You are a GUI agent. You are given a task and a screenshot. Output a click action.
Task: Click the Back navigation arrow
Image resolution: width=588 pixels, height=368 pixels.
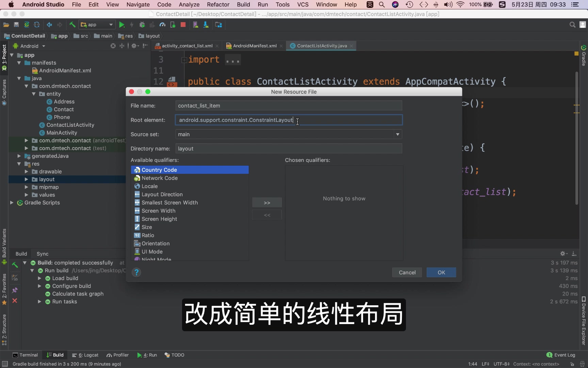(x=49, y=25)
